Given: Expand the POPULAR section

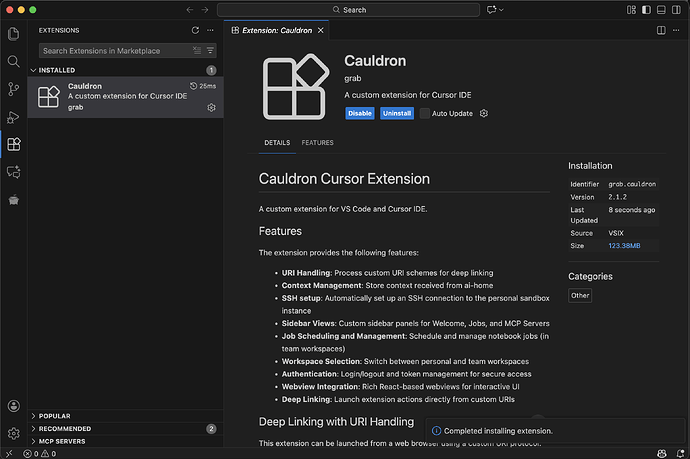Looking at the screenshot, I should click(x=54, y=416).
